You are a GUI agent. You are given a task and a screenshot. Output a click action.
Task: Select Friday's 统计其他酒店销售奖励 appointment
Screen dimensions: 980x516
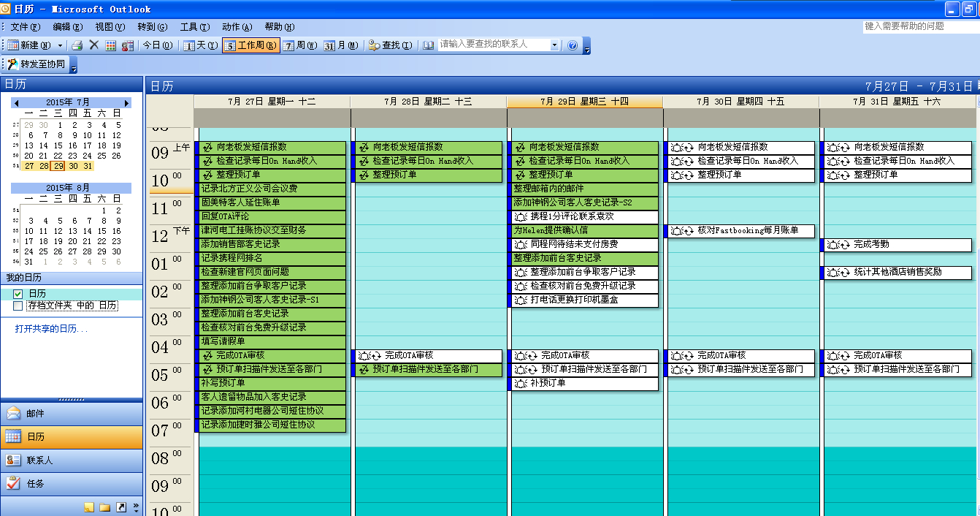click(x=896, y=272)
